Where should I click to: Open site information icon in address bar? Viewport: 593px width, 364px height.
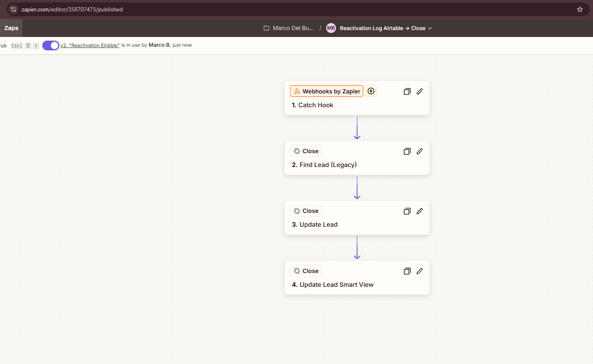[13, 9]
